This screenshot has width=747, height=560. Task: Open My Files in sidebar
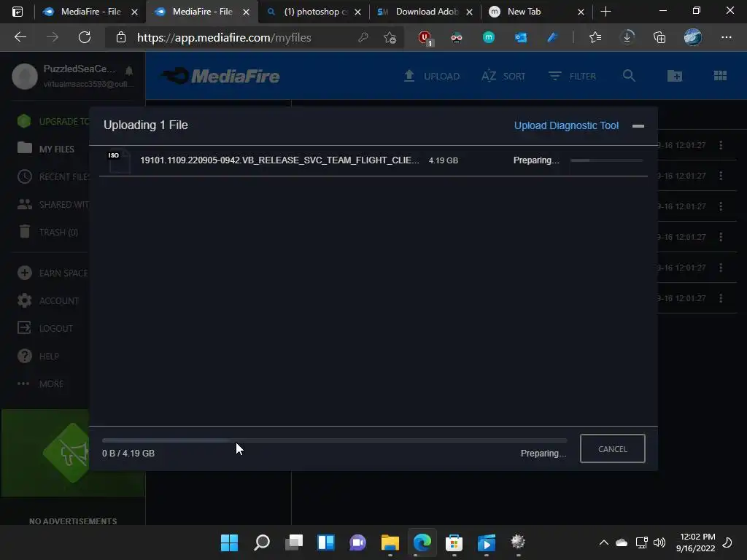click(x=46, y=149)
